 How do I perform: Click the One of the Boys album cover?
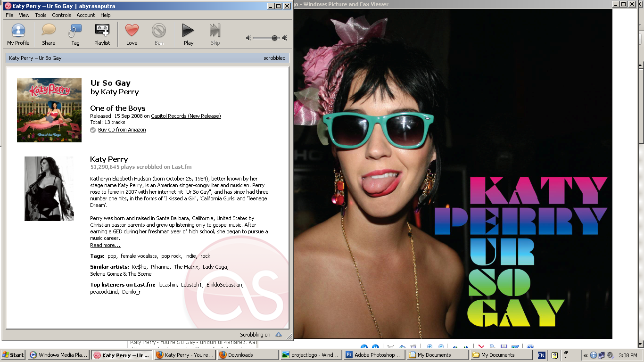[49, 110]
